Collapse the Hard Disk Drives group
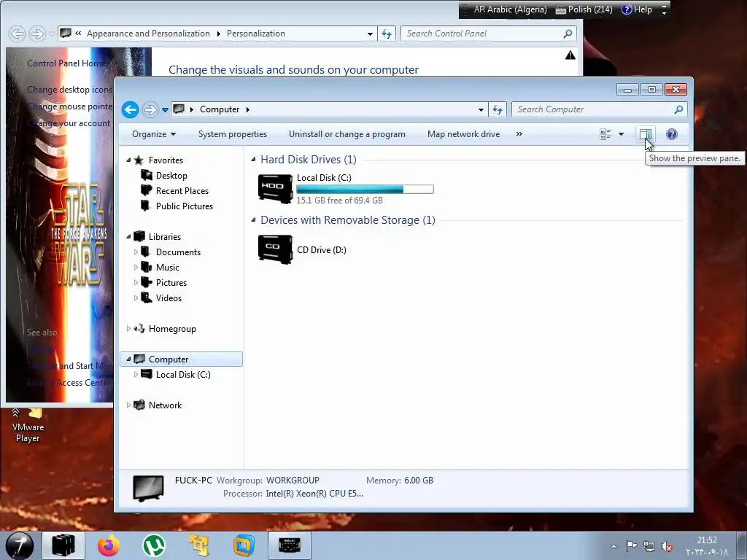 [253, 160]
